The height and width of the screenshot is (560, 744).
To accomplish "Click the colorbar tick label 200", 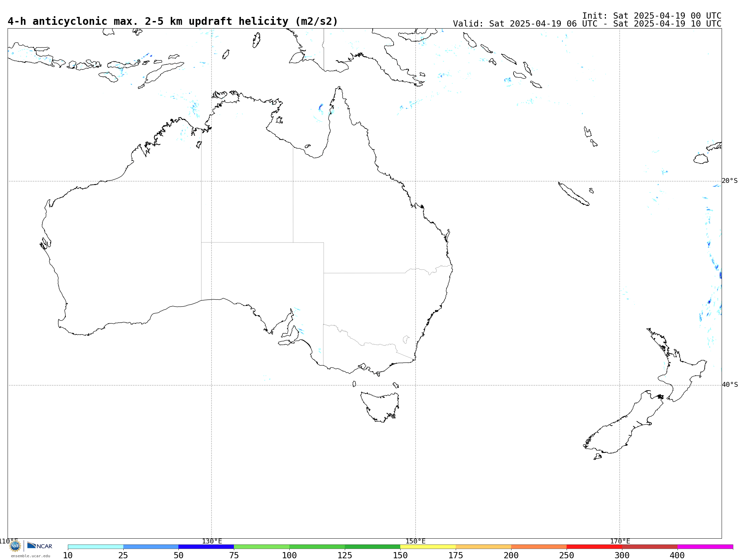I will click(511, 556).
